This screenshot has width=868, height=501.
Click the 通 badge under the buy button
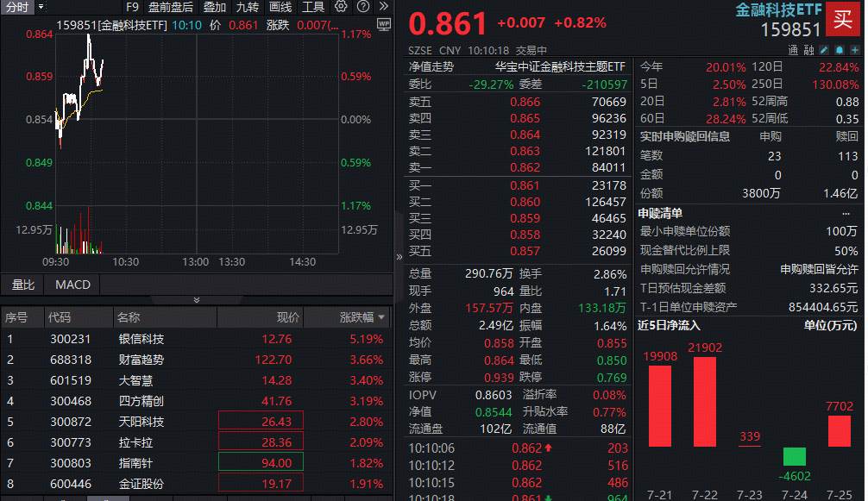tap(791, 50)
